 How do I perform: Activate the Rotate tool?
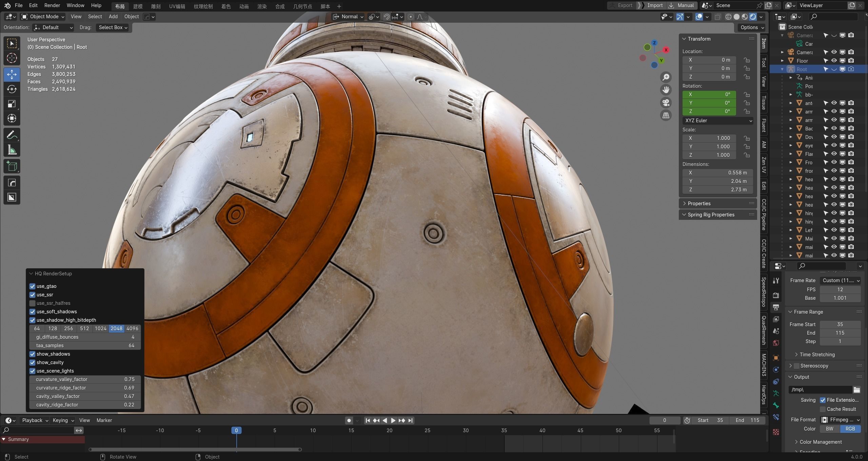click(x=12, y=89)
